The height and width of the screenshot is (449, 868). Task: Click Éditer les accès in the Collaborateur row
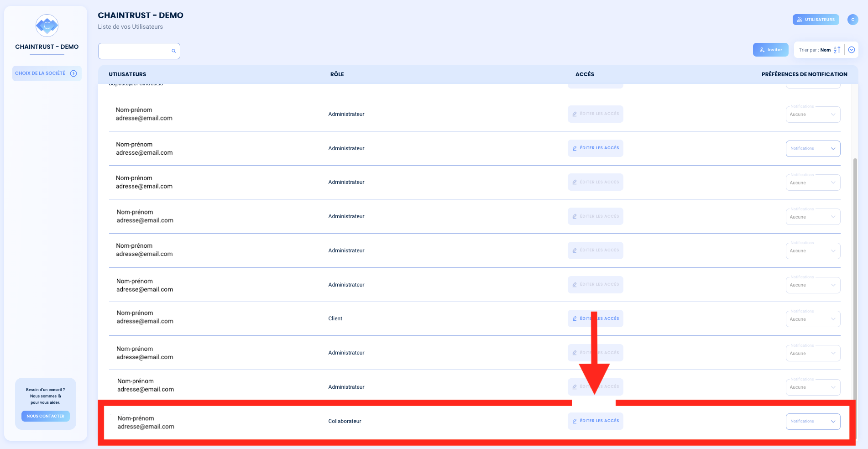click(x=595, y=421)
